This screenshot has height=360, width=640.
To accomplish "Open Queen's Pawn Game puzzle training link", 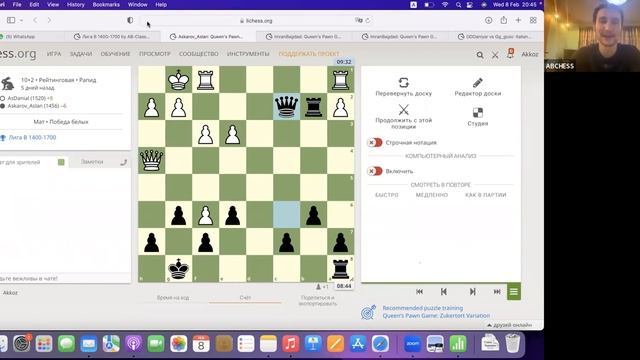I will point(436,316).
